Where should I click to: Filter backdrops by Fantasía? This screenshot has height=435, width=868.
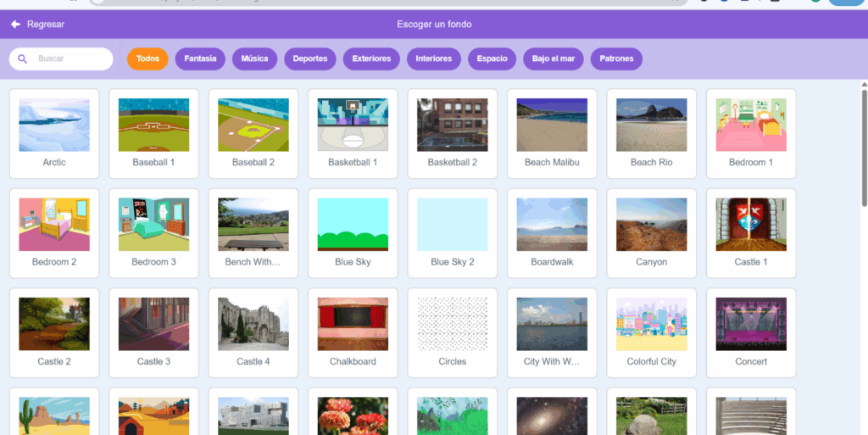(x=200, y=59)
